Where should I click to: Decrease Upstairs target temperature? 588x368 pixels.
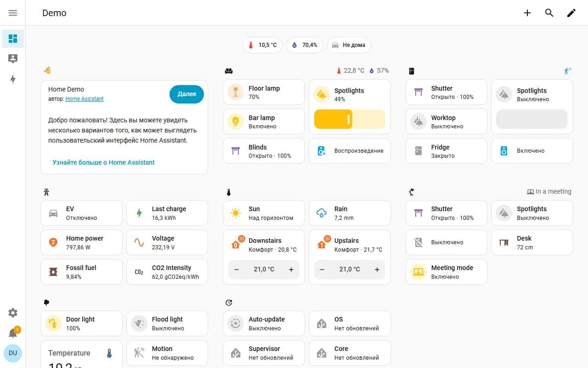[322, 270]
